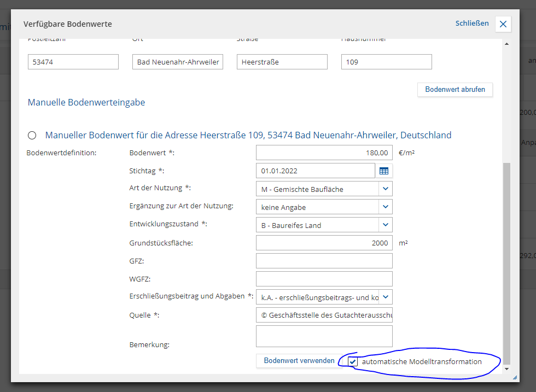
Task: Click the Schließen link
Action: (471, 24)
